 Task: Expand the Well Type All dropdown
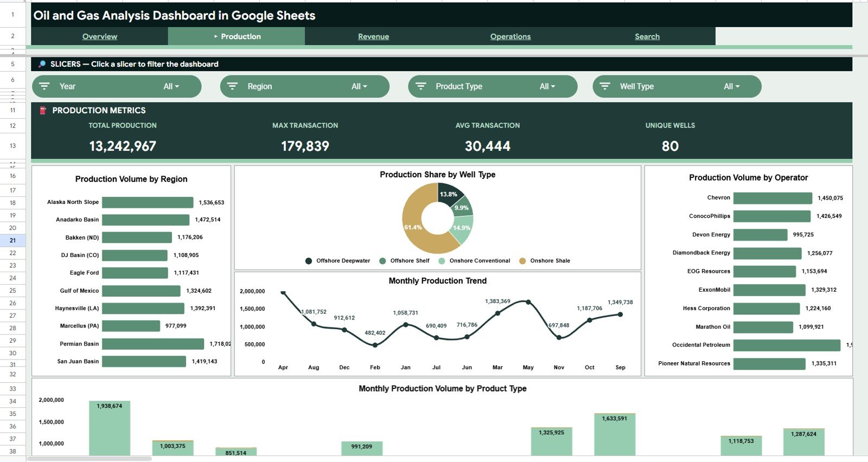(732, 86)
